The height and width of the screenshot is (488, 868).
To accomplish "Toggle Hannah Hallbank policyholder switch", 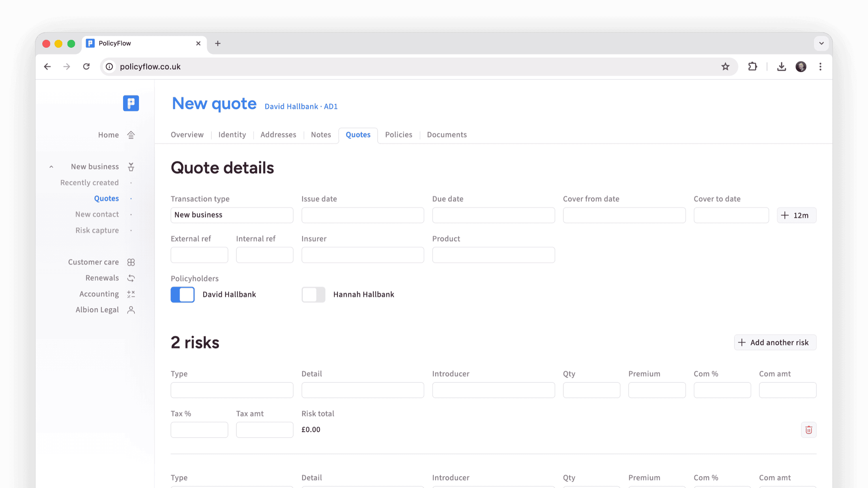I will (313, 295).
